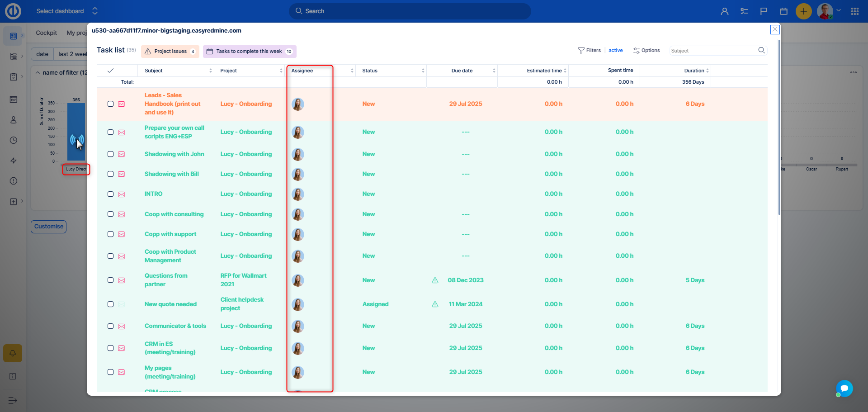Image resolution: width=868 pixels, height=412 pixels.
Task: Sort by the Due date column
Action: [462, 71]
